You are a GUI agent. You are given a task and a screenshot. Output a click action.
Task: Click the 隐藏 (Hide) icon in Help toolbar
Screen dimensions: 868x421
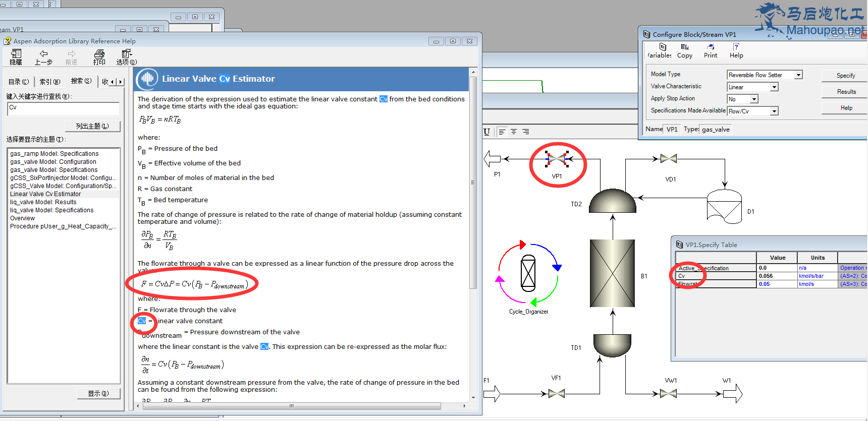(16, 54)
